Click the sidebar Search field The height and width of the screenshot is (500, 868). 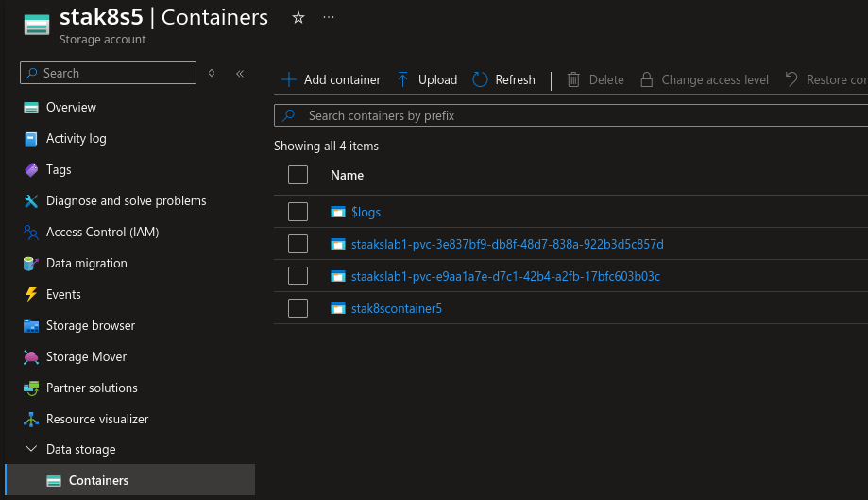pos(108,73)
